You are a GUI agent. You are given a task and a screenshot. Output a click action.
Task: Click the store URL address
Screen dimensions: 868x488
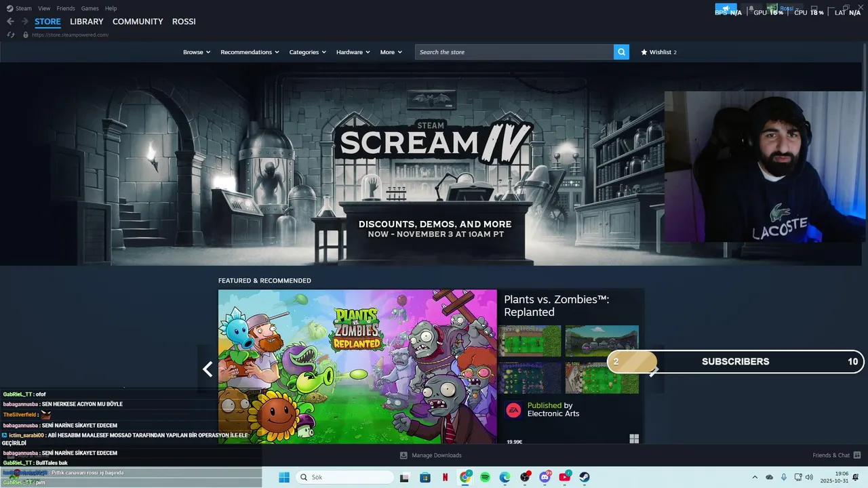(71, 35)
